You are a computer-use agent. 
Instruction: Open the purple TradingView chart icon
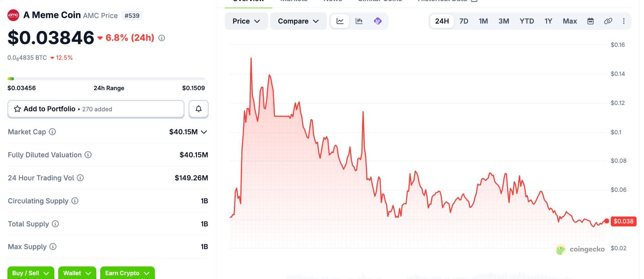pos(378,21)
